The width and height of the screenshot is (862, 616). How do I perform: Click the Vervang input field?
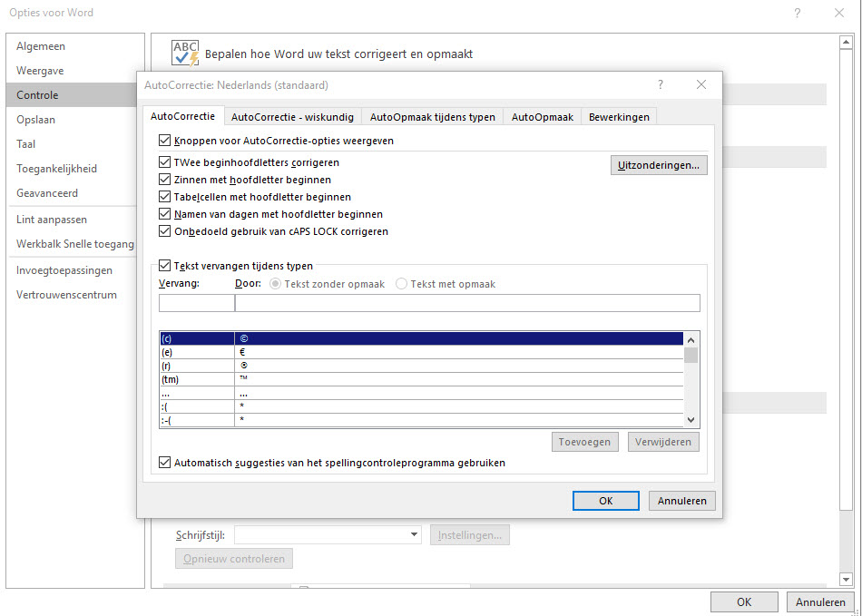[x=197, y=303]
